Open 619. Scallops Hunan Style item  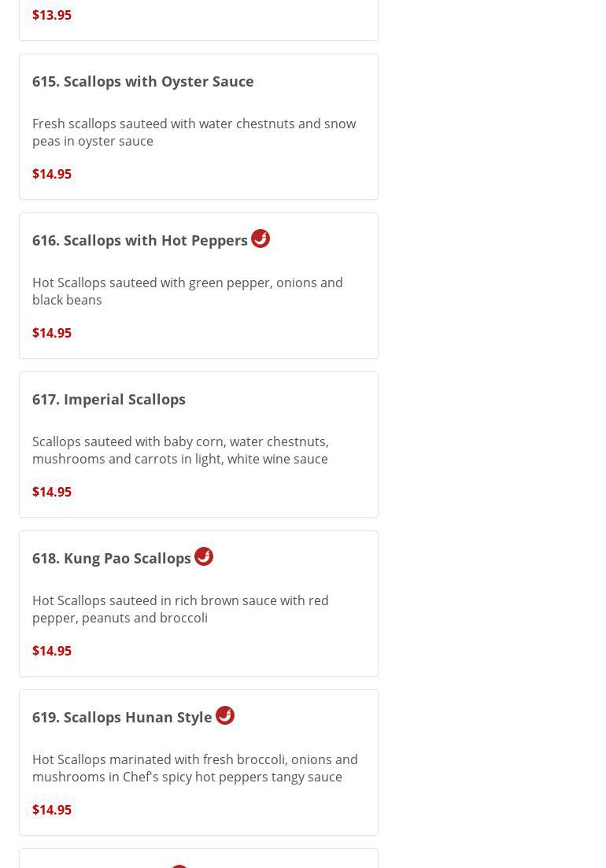[x=122, y=717]
